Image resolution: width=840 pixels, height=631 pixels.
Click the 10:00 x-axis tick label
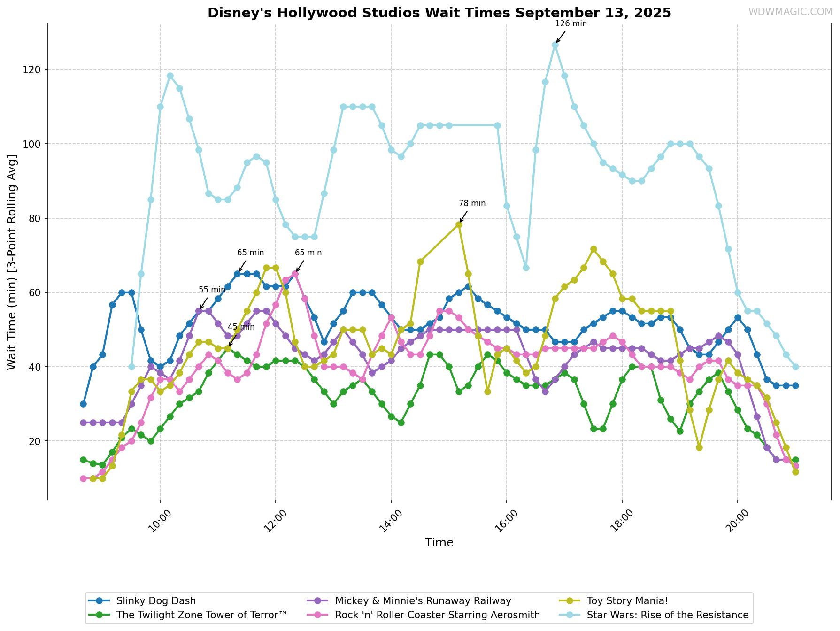click(x=159, y=520)
